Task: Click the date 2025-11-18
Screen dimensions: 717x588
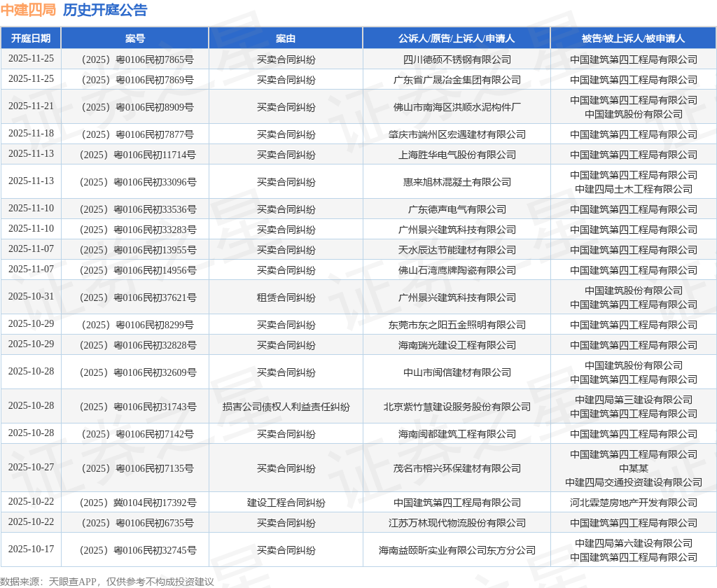Action: click(31, 134)
